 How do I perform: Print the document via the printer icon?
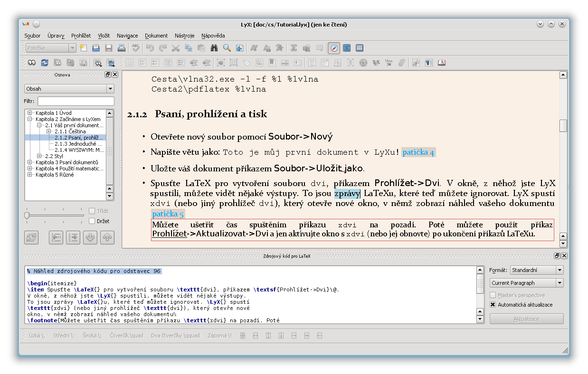pos(122,48)
